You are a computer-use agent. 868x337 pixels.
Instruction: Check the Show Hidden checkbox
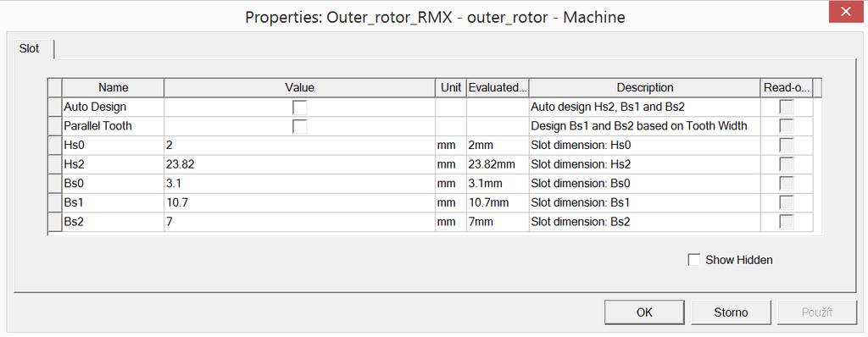click(693, 260)
